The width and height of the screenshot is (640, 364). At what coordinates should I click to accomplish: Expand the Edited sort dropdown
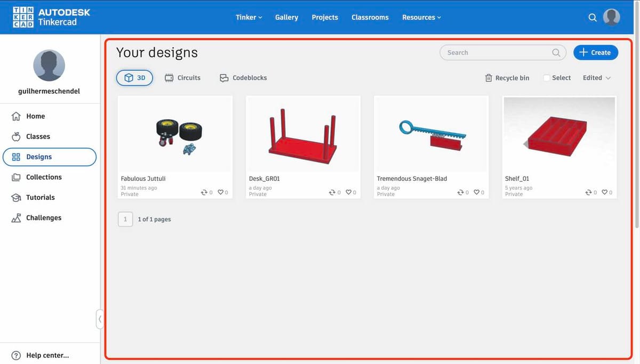596,78
